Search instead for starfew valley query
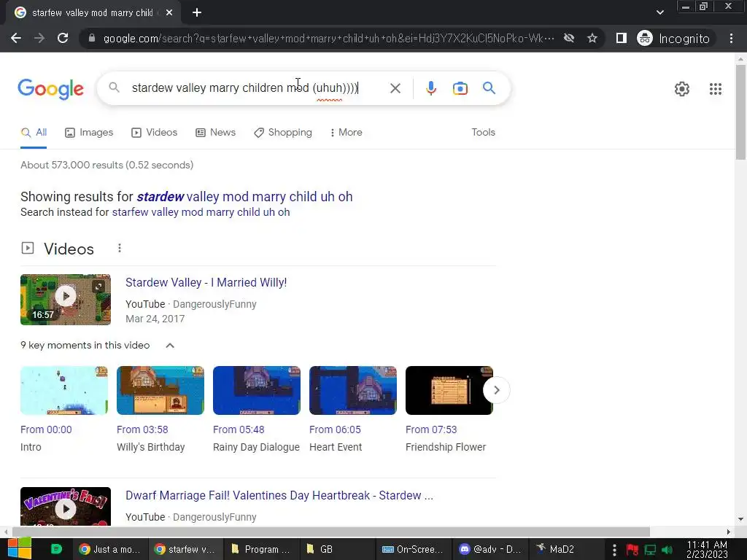The image size is (747, 560). tap(201, 212)
